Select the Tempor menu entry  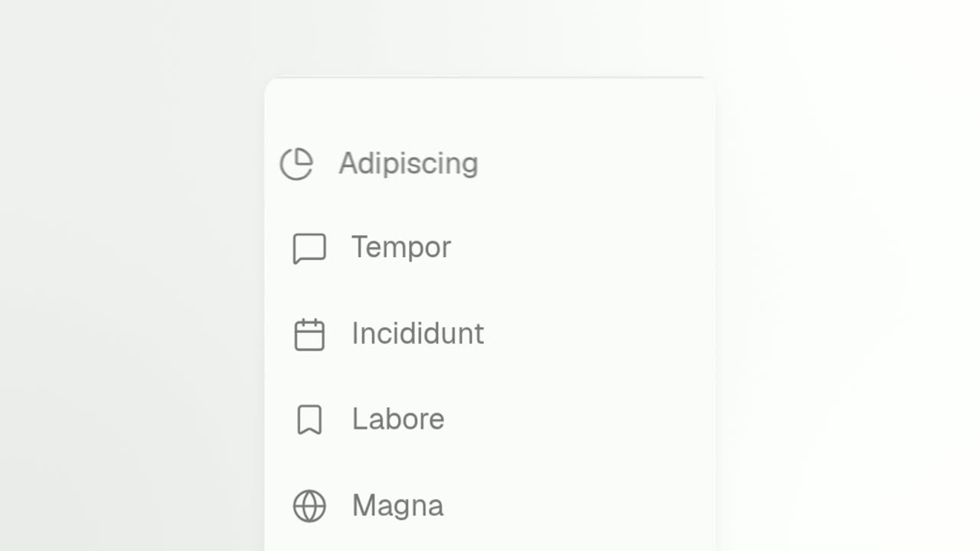click(490, 248)
